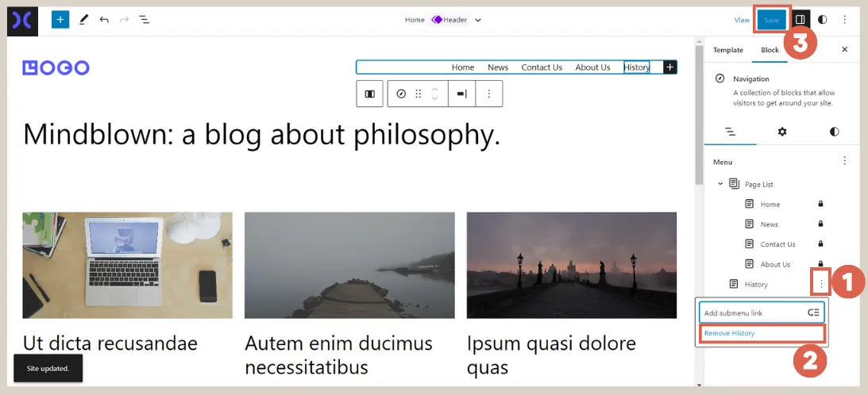
Task: Click the redo arrow icon
Action: (124, 20)
